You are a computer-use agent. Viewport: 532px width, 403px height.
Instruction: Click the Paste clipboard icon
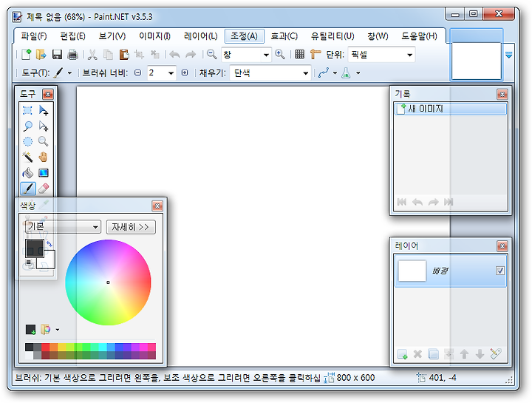pos(124,54)
